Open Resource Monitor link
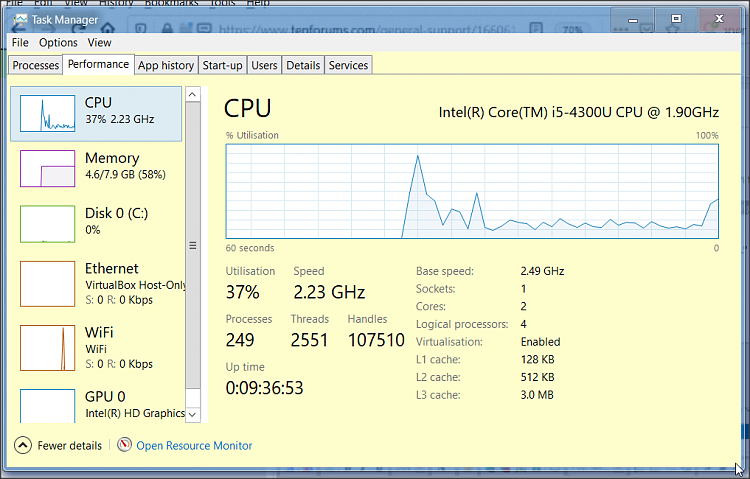750x479 pixels. pos(194,445)
